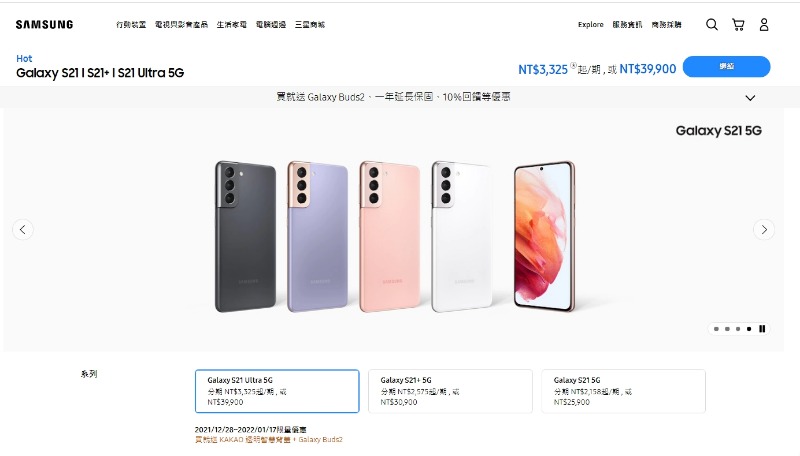Choose the Galaxy S21 Ultra 5G series option
This screenshot has height=456, width=800.
coord(277,391)
